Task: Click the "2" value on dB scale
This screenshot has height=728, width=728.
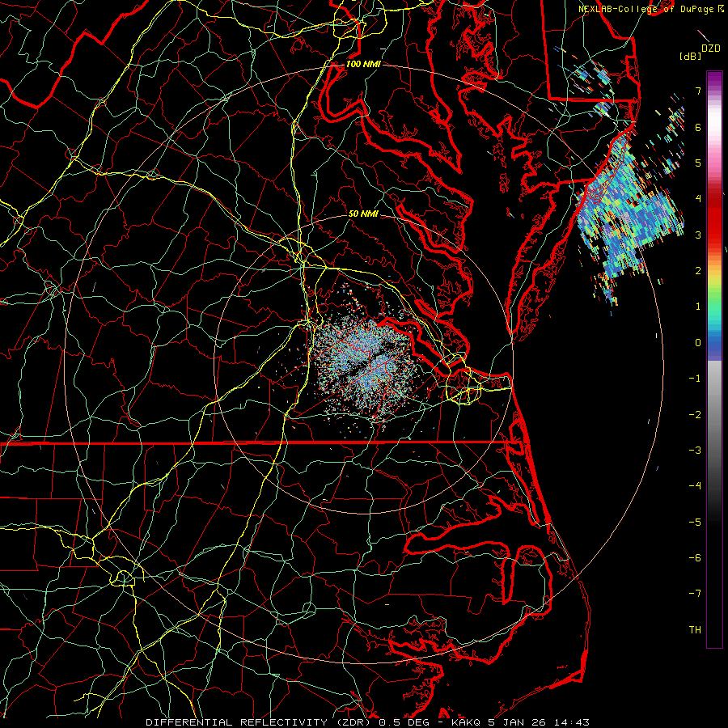Action: tap(698, 271)
